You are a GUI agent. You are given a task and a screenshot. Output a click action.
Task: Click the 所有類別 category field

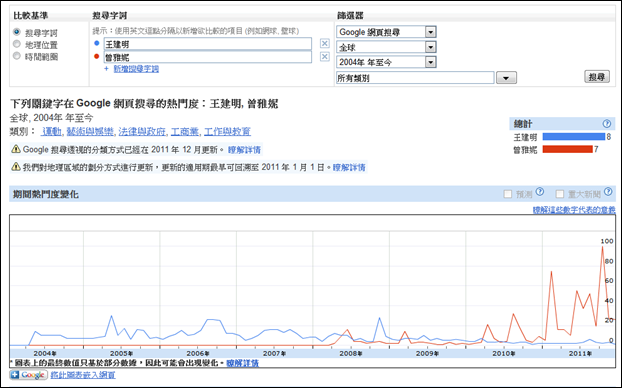(x=415, y=78)
